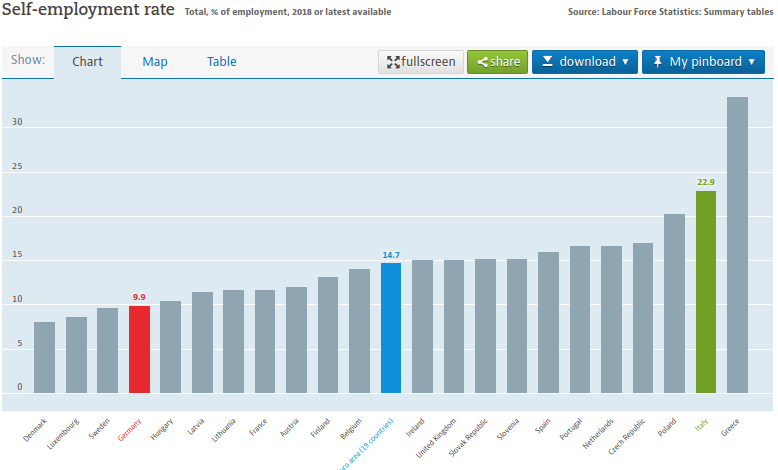
Task: Select the Czech Republic bar
Action: (643, 318)
